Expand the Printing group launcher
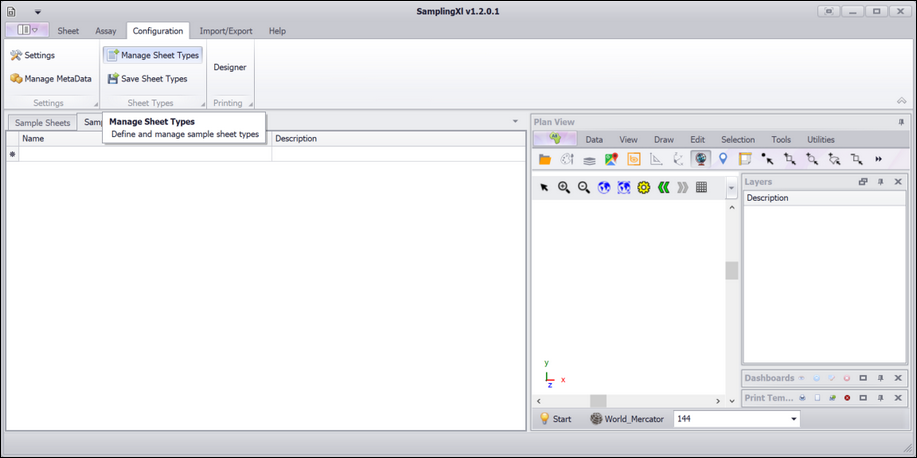 (251, 105)
